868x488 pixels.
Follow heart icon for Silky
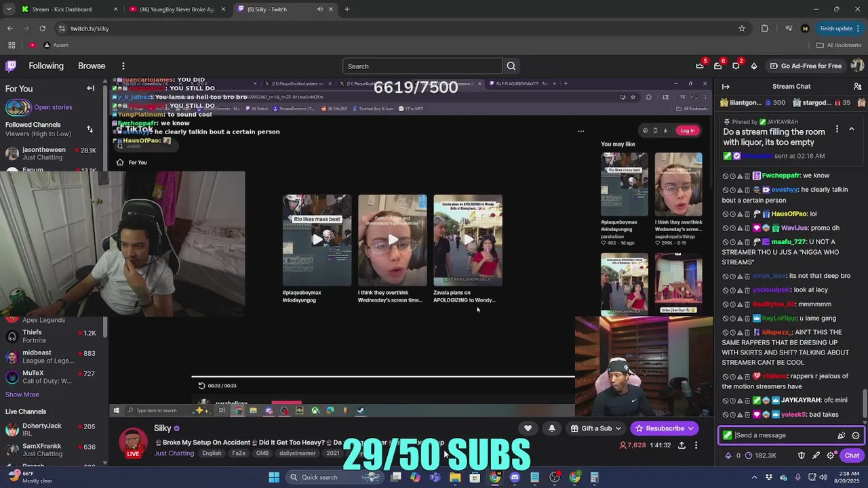pos(528,428)
